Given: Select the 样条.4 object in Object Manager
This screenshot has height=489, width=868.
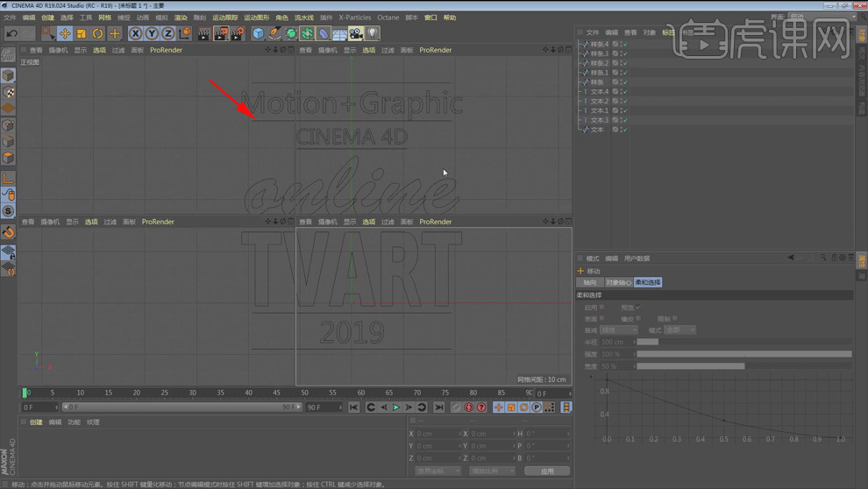Looking at the screenshot, I should click(x=599, y=44).
